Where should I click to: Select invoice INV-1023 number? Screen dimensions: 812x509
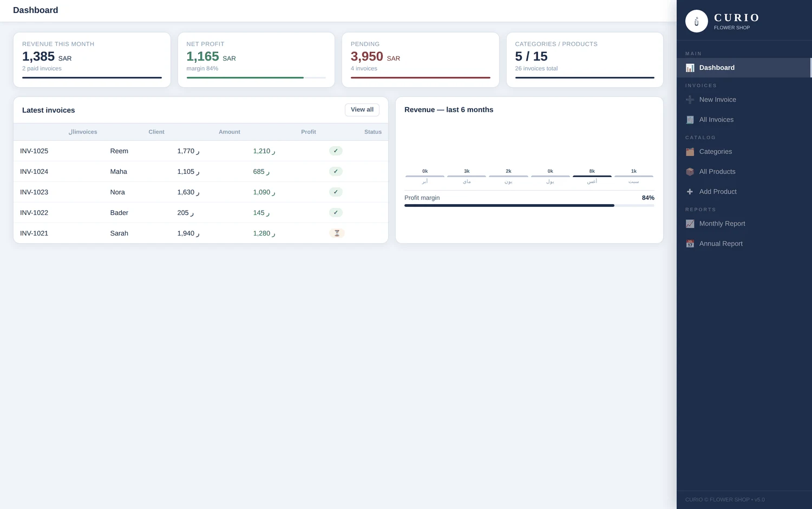(34, 192)
